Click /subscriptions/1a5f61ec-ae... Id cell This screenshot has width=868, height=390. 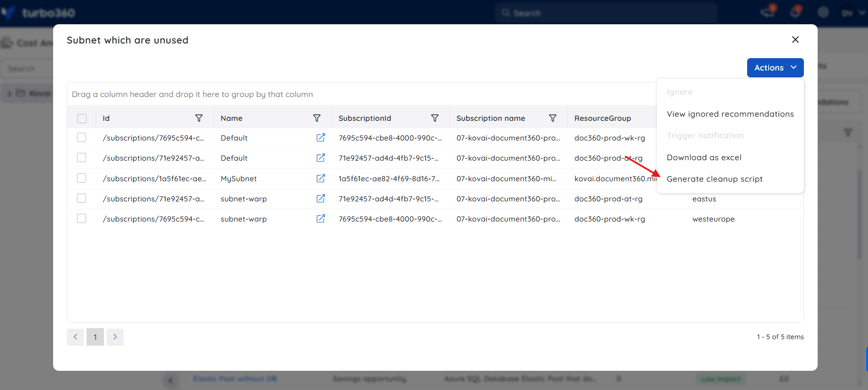tap(155, 179)
